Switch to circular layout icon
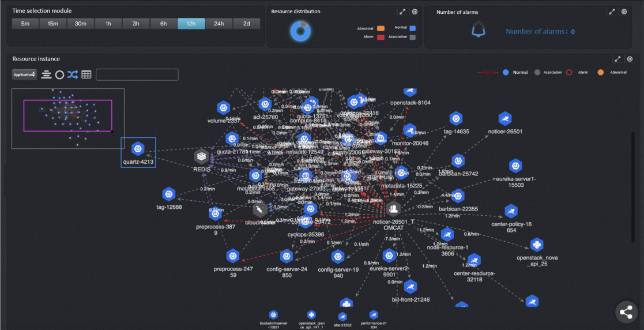Viewport: 644px width, 330px height. point(59,75)
